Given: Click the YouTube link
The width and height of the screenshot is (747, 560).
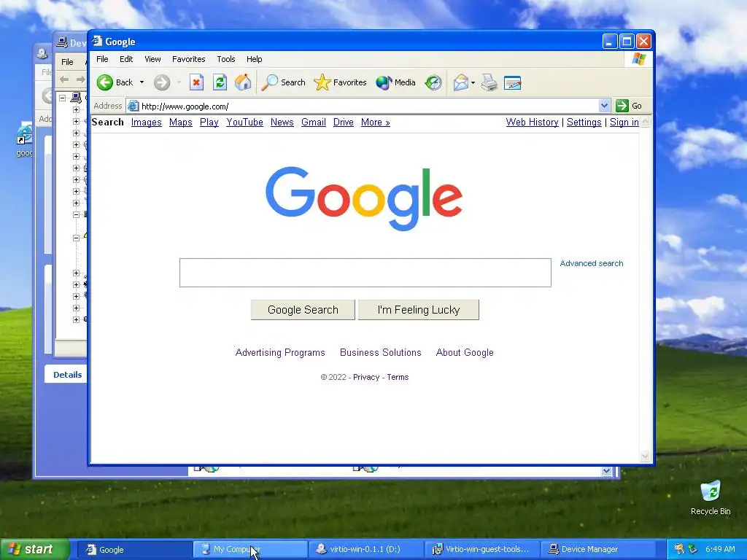Looking at the screenshot, I should pyautogui.click(x=244, y=122).
